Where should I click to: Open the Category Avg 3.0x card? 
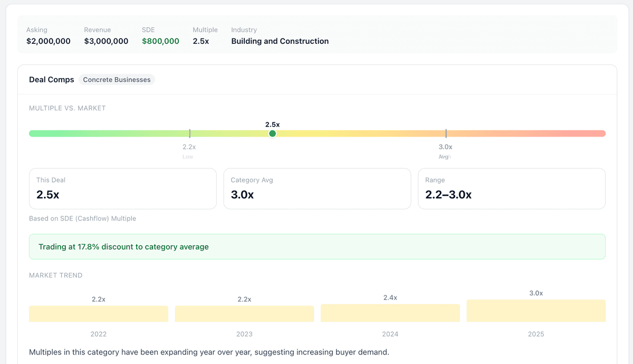point(317,188)
